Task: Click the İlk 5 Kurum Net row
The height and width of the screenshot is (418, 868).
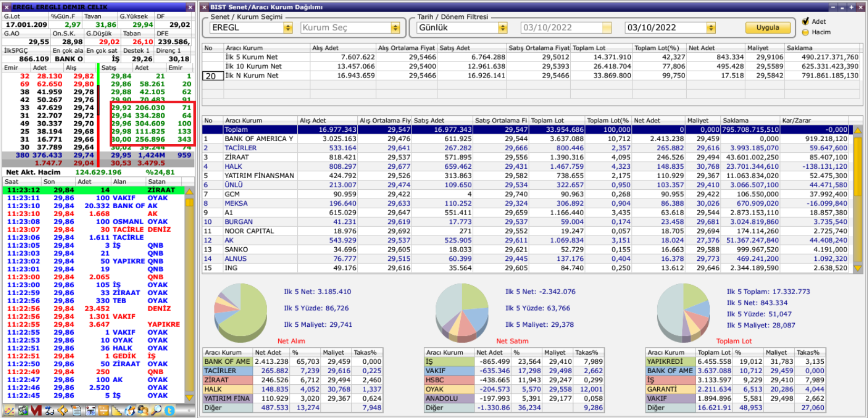Action: (x=531, y=57)
